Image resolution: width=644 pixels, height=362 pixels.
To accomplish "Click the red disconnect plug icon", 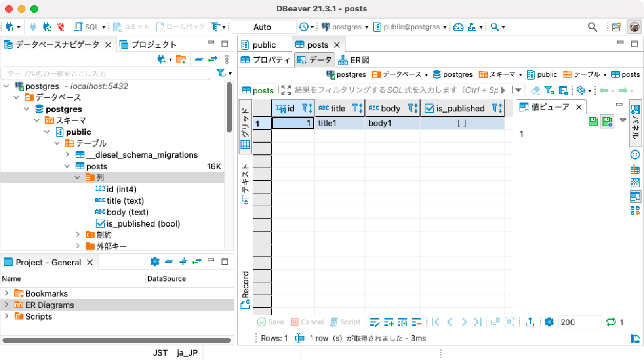I will point(60,27).
